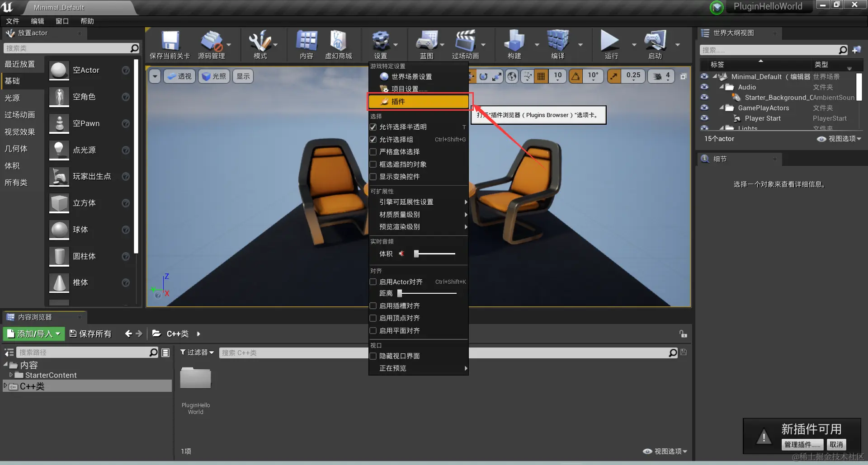
Task: Hide the Audio folder via its eye icon
Action: (x=704, y=87)
